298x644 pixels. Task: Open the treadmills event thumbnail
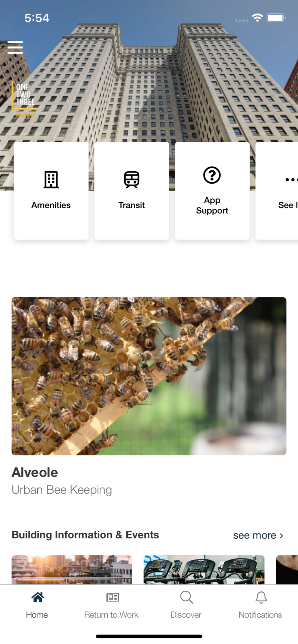pyautogui.click(x=204, y=570)
